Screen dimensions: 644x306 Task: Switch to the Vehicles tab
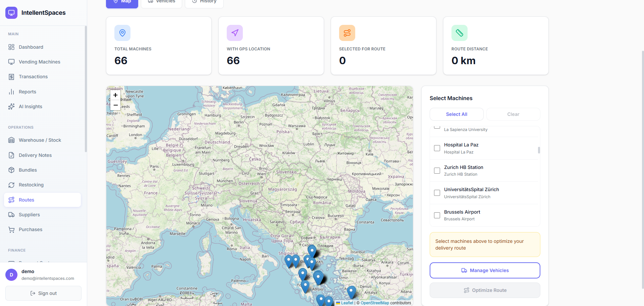(x=161, y=3)
